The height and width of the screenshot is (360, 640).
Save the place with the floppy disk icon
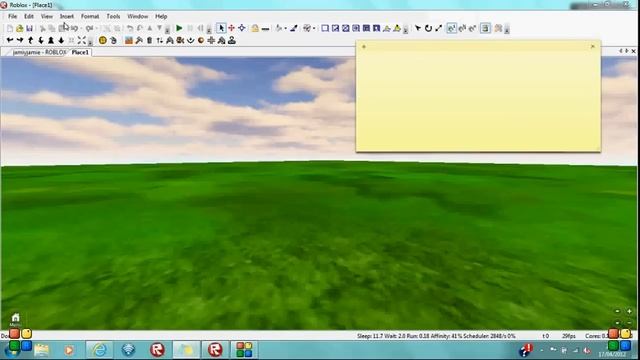[29, 28]
